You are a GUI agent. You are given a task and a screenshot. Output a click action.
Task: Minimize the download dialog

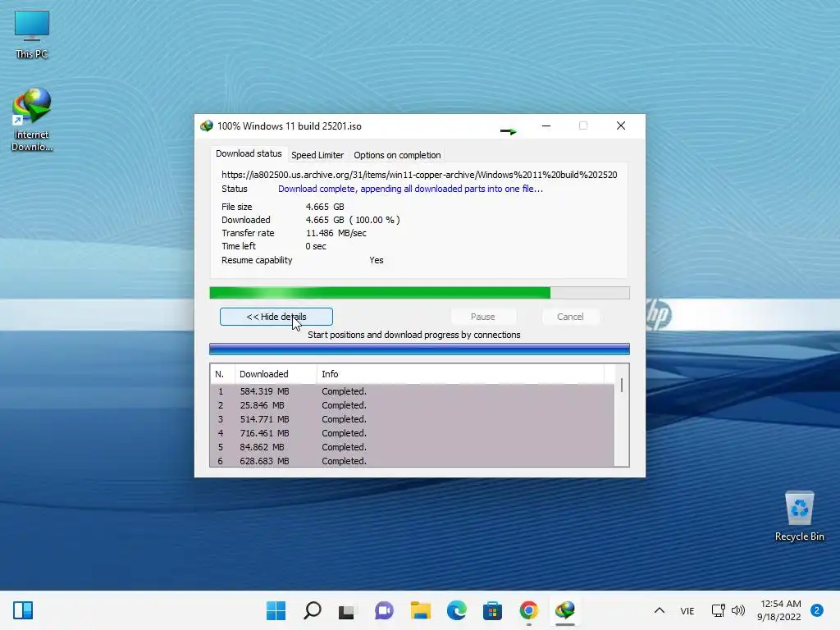pos(546,126)
